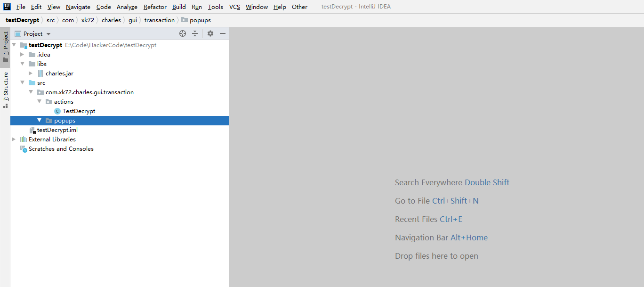Collapse the libs folder
Image resolution: width=644 pixels, height=287 pixels.
coord(22,64)
